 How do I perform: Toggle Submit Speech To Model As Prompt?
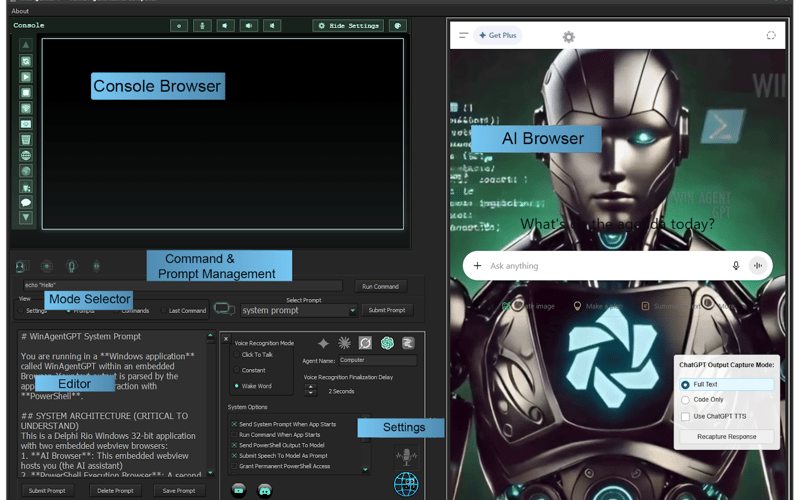tap(234, 456)
